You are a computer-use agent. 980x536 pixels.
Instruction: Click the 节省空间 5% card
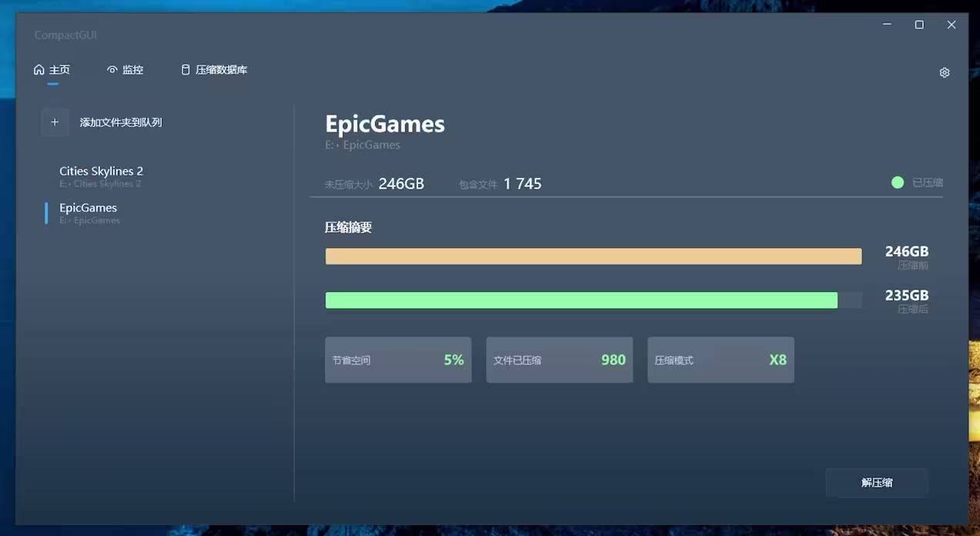tap(398, 360)
